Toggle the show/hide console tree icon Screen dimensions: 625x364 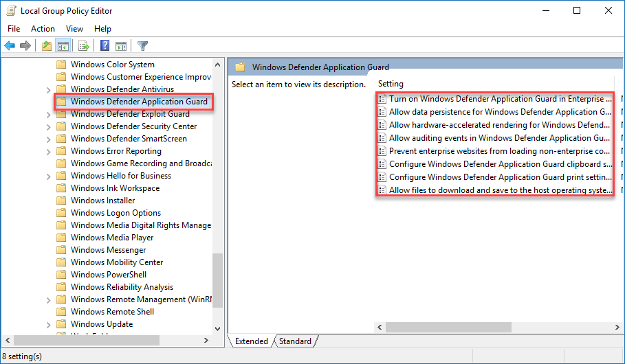coord(63,46)
